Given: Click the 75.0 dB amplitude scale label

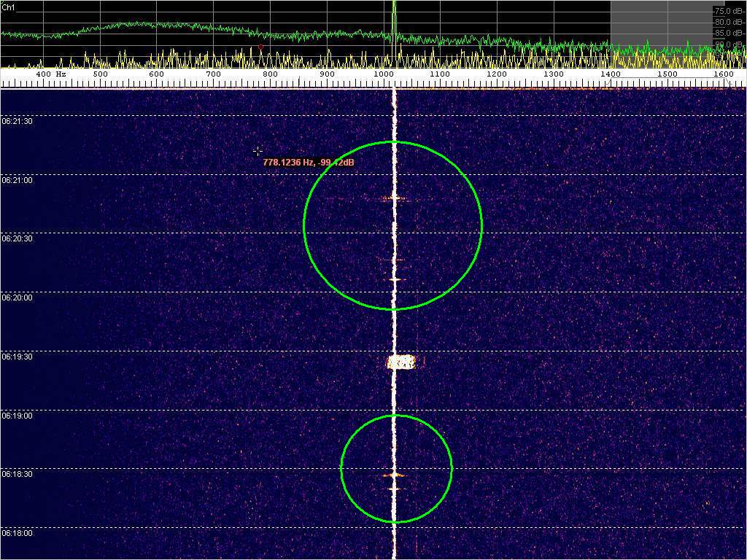Looking at the screenshot, I should pos(729,12).
